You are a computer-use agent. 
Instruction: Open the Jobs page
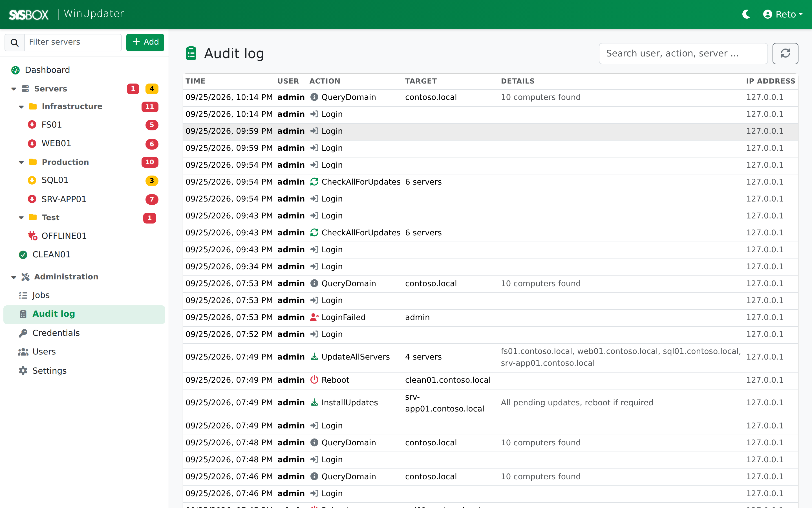(x=41, y=295)
